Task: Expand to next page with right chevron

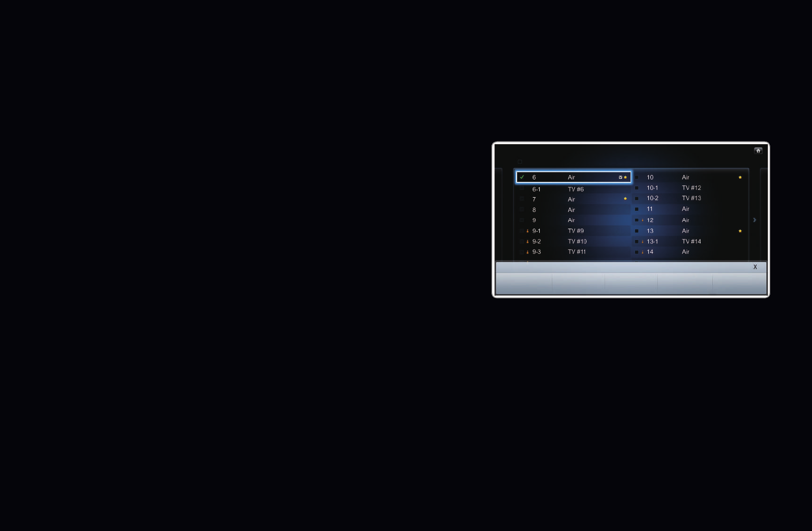Action: pos(754,220)
